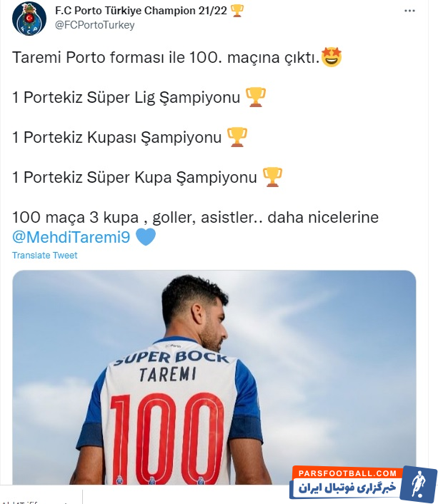Open the @MehdiTaremi9 mention
The image size is (438, 504).
point(71,237)
